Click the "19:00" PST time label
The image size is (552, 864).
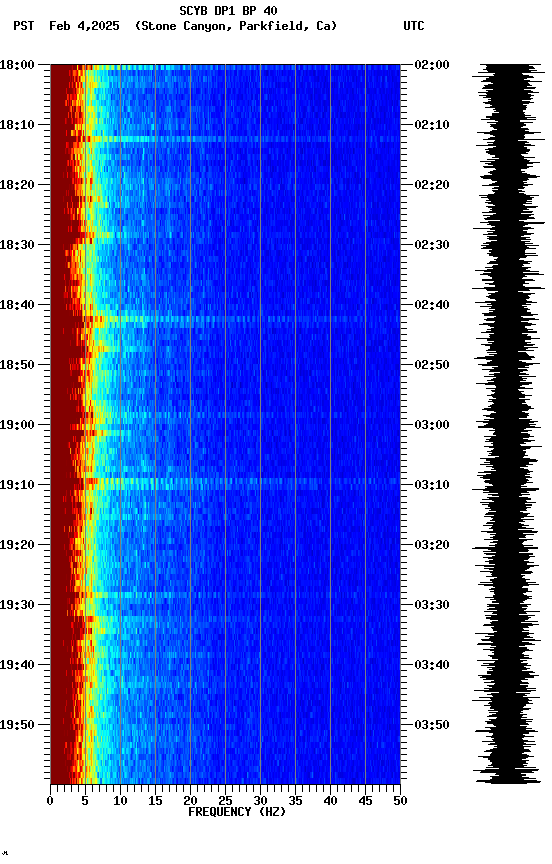[x=17, y=425]
